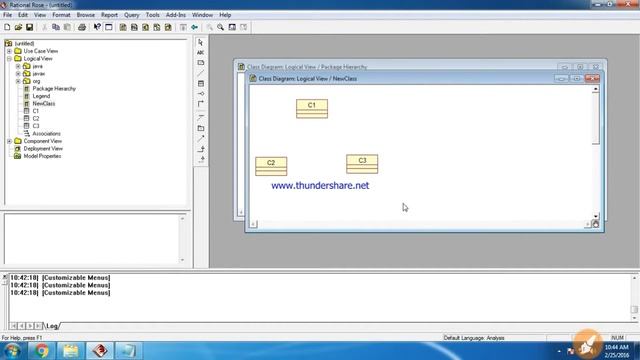Image resolution: width=640 pixels, height=360 pixels.
Task: Select class C2 in the browser tree
Action: pyautogui.click(x=36, y=119)
